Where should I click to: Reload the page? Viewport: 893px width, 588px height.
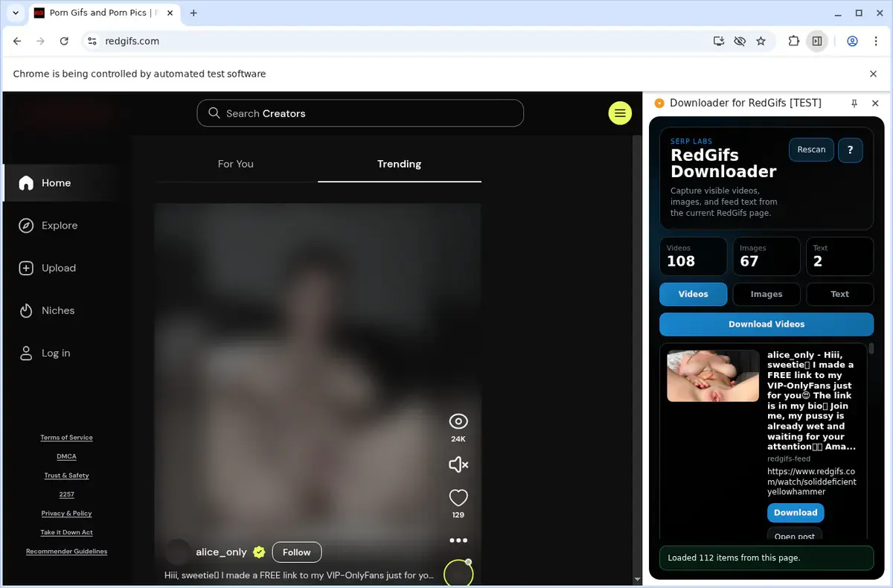tap(64, 41)
